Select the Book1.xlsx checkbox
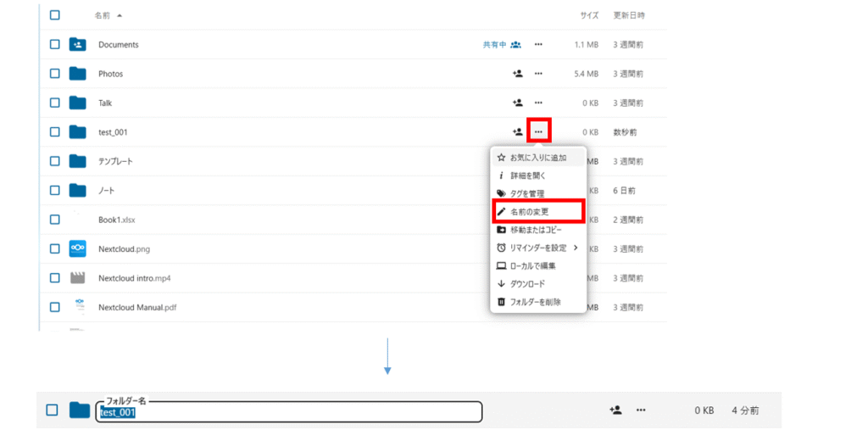This screenshot has height=441, width=868. coord(55,219)
